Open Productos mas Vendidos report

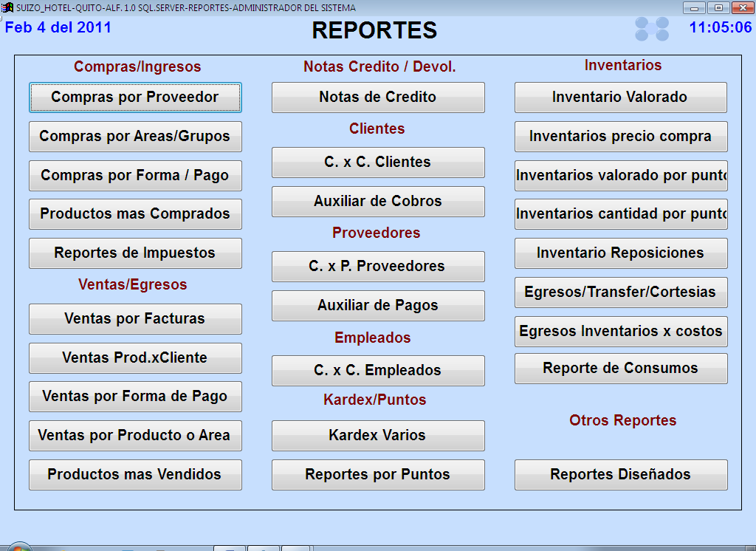[135, 475]
